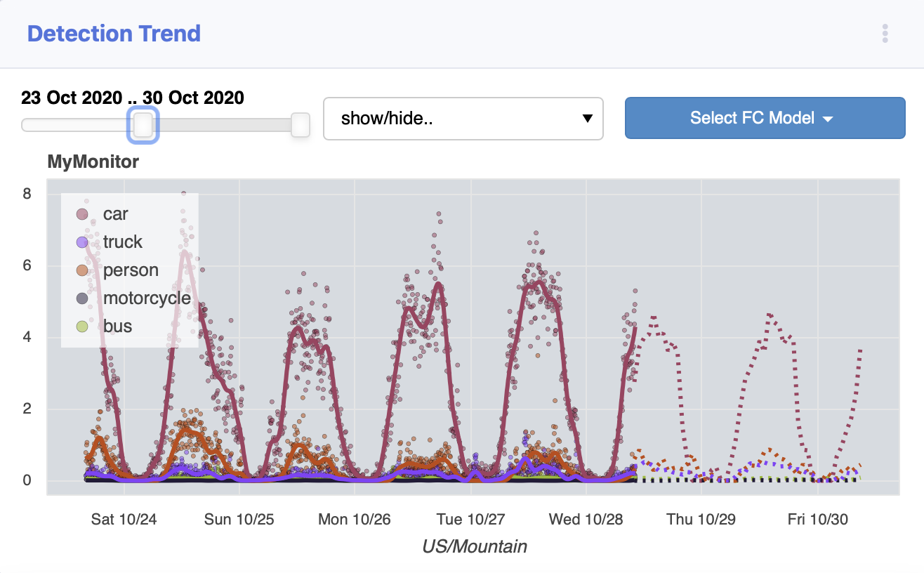The width and height of the screenshot is (924, 573).
Task: Click the date range label 23 Oct 2020 .. 30 Oct 2020
Action: click(133, 98)
